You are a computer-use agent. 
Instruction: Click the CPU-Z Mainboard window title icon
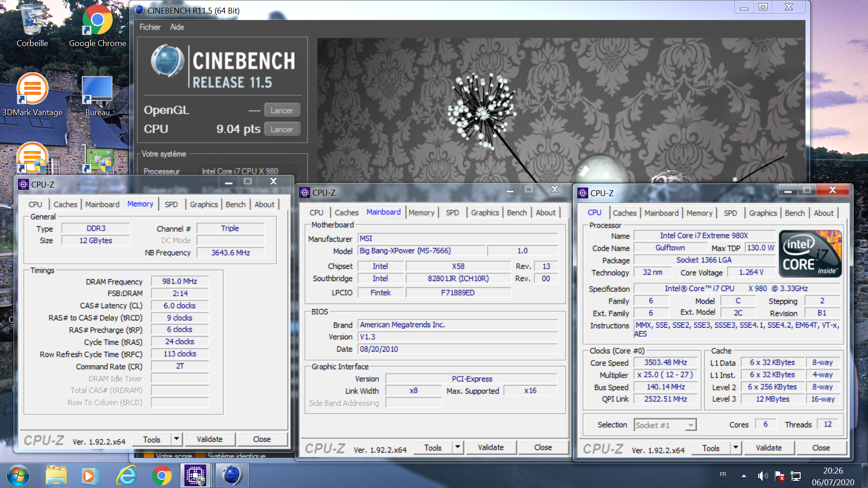[x=305, y=192]
